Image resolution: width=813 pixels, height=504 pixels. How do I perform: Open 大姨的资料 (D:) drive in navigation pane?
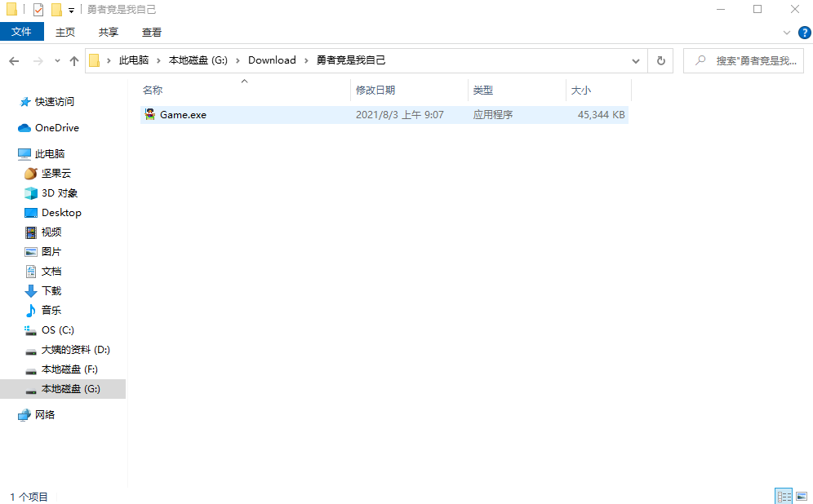coord(76,350)
